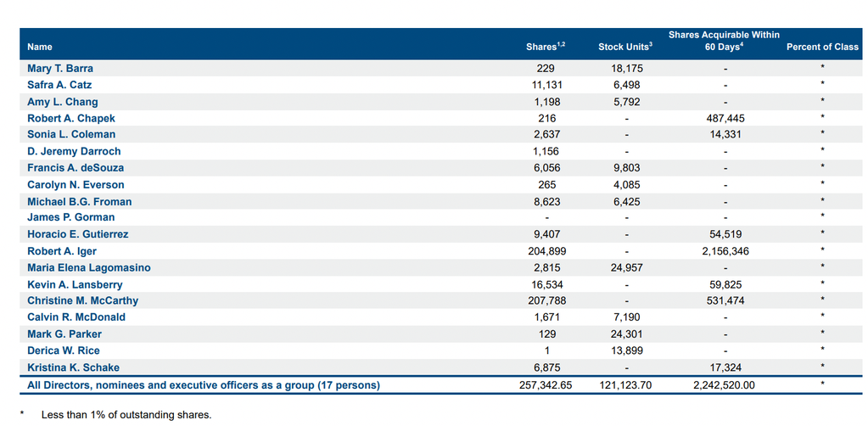
Task: Select the name Robert A. Chapek
Action: coord(71,119)
